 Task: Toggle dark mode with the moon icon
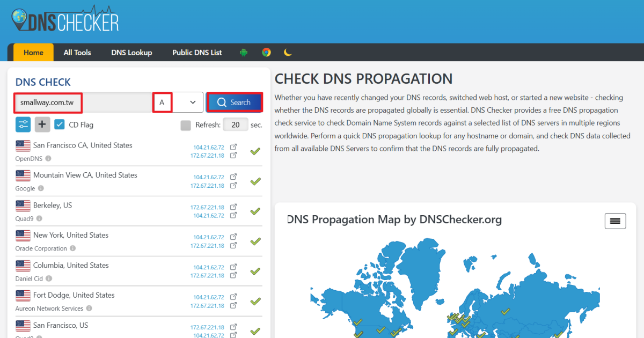(x=288, y=52)
